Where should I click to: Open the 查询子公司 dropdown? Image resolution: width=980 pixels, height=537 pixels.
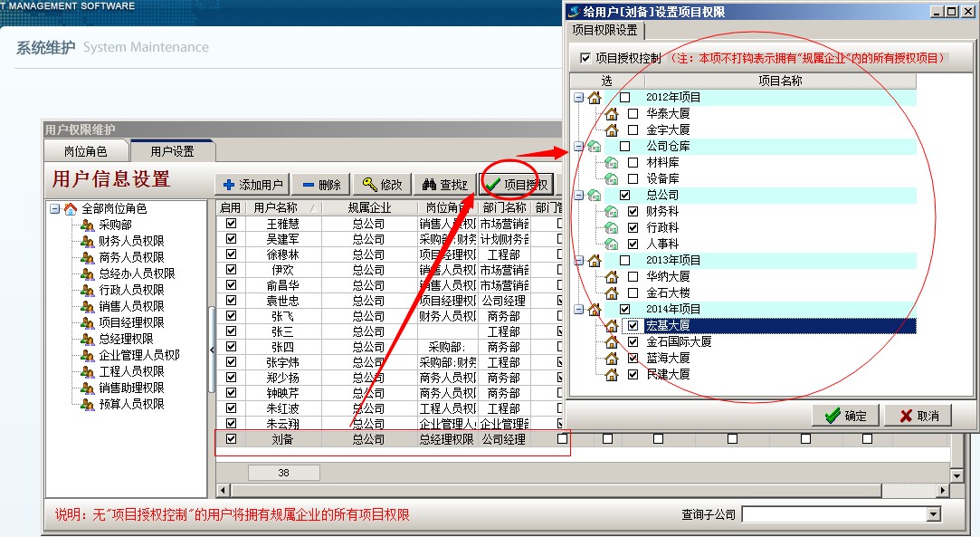coord(934,514)
